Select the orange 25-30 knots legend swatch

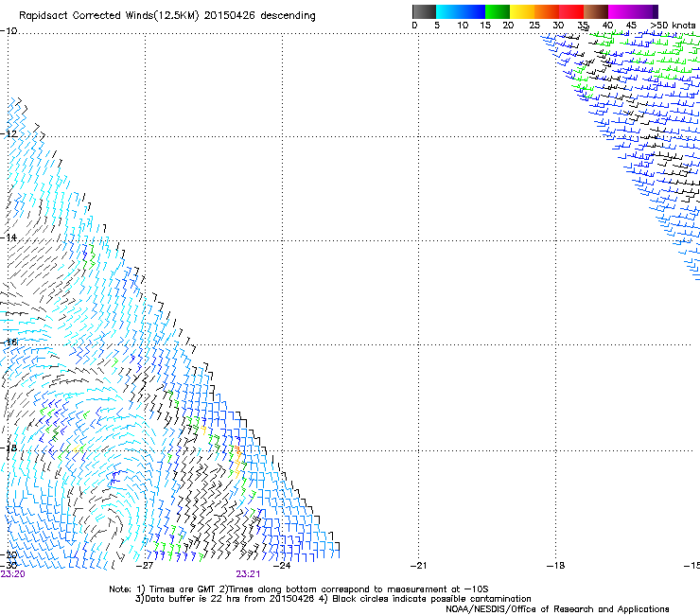click(547, 11)
